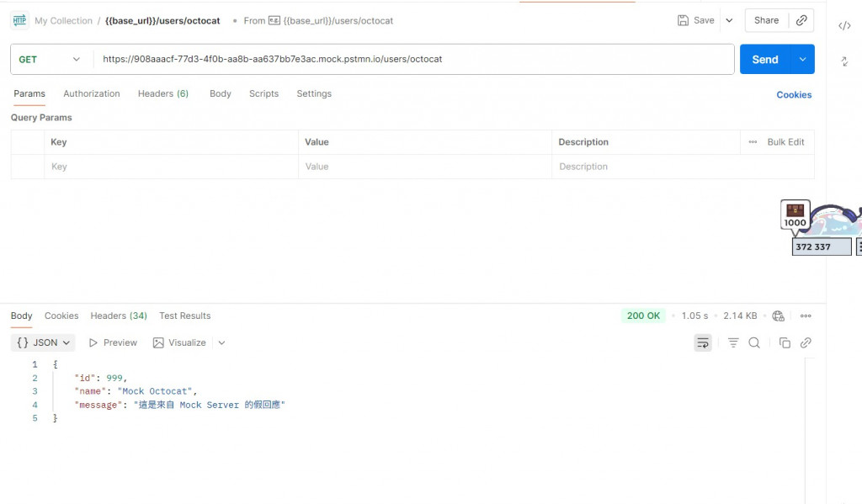Copy the response body
This screenshot has height=504, width=862.
785,342
